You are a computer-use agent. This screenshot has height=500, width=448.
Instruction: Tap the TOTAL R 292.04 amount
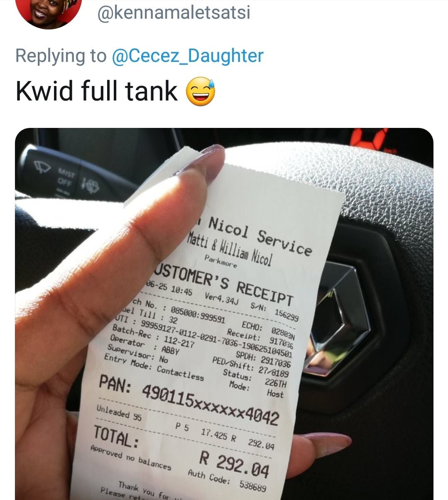(x=181, y=451)
